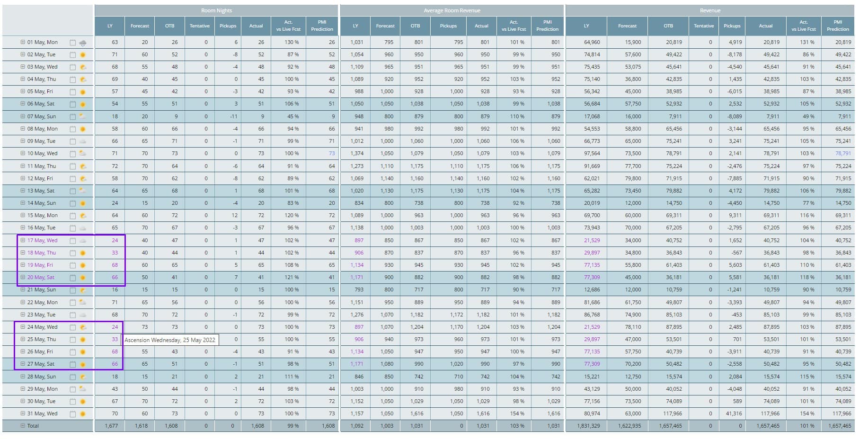
Task: Expand the Total row
Action: pyautogui.click(x=23, y=426)
